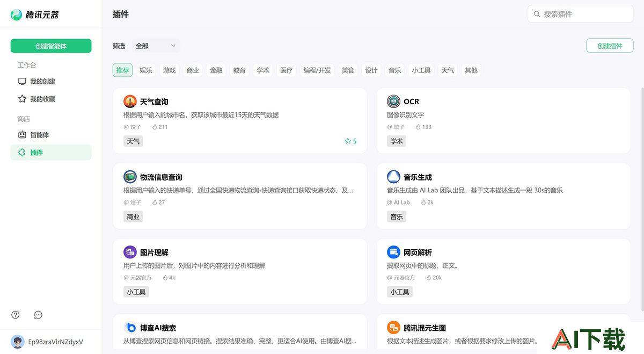Select the 美食 category tab
Viewport: 644px width, 354px height.
(348, 70)
